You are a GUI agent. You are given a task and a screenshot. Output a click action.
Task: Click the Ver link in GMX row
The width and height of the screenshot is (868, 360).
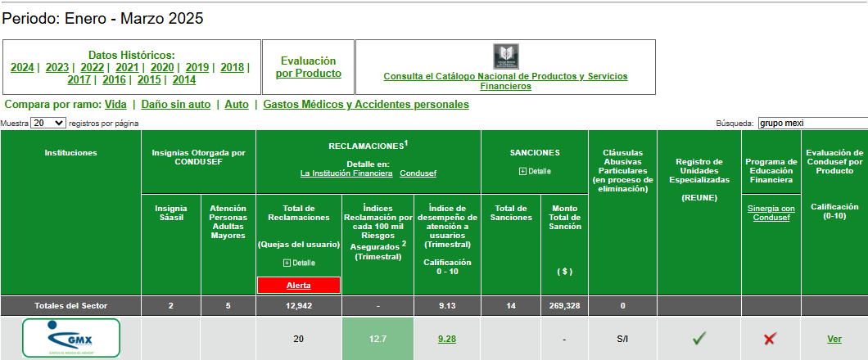coord(834,339)
